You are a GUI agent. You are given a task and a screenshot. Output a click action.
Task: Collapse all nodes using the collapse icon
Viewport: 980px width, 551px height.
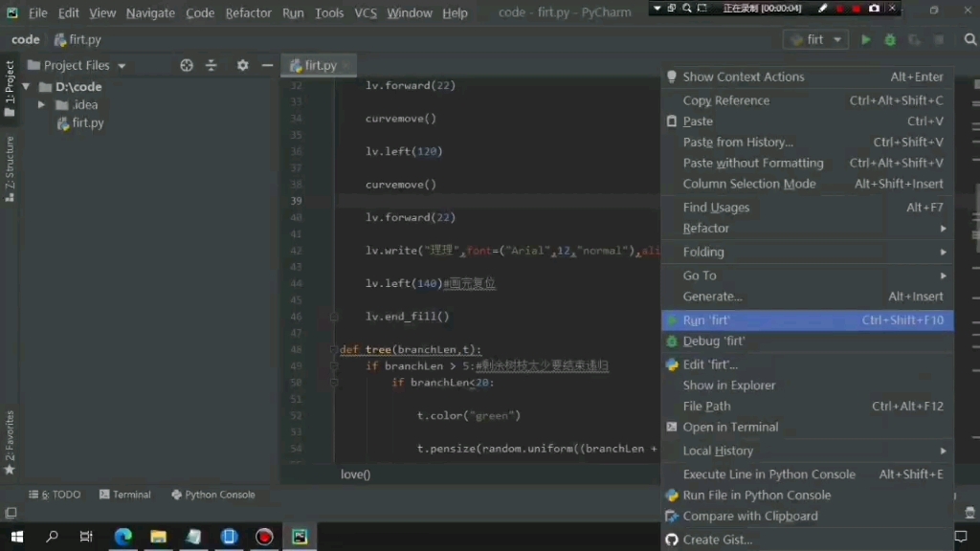212,65
